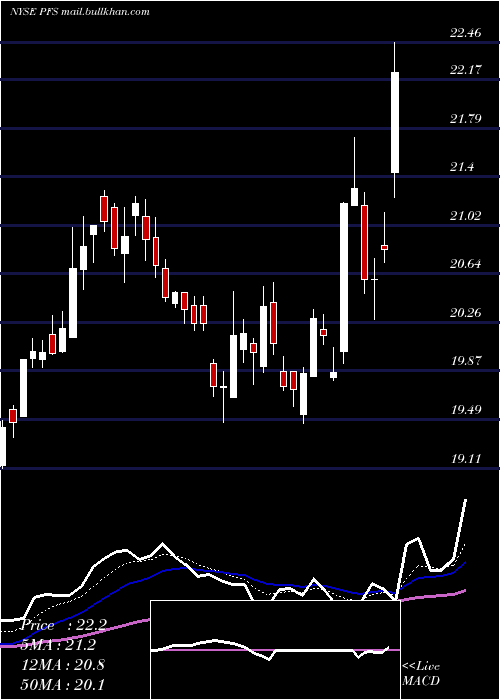Click the '5MA : 21.2' readout
500x700 pixels.
pyautogui.click(x=58, y=645)
